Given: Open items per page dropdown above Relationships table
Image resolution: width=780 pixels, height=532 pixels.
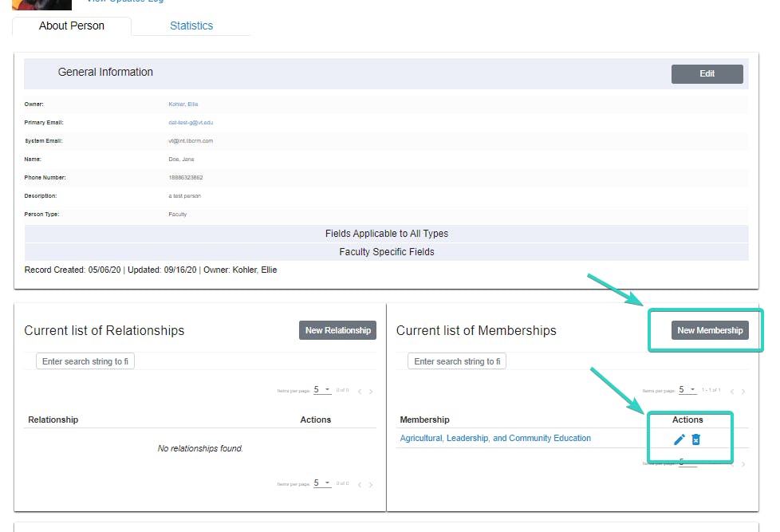Looking at the screenshot, I should (322, 390).
